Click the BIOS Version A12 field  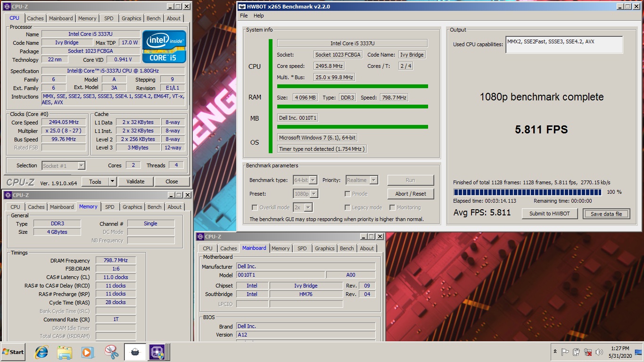point(305,335)
